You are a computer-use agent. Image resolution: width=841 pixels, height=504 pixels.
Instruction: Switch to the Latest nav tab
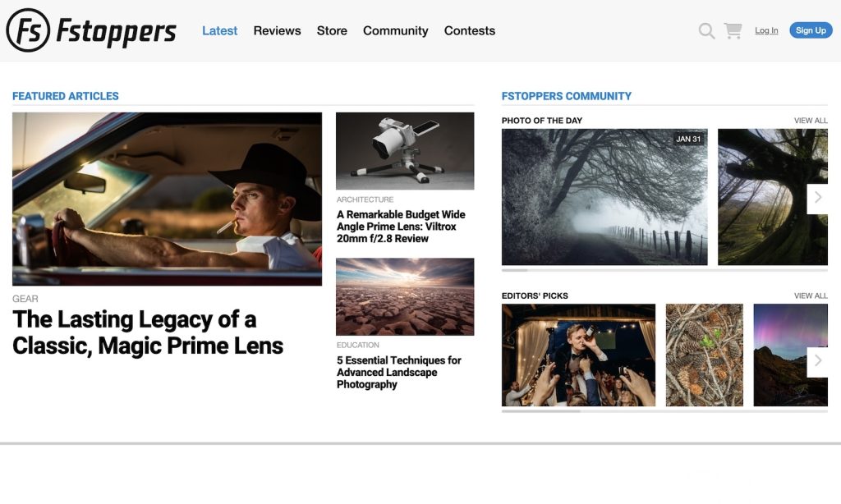click(219, 31)
